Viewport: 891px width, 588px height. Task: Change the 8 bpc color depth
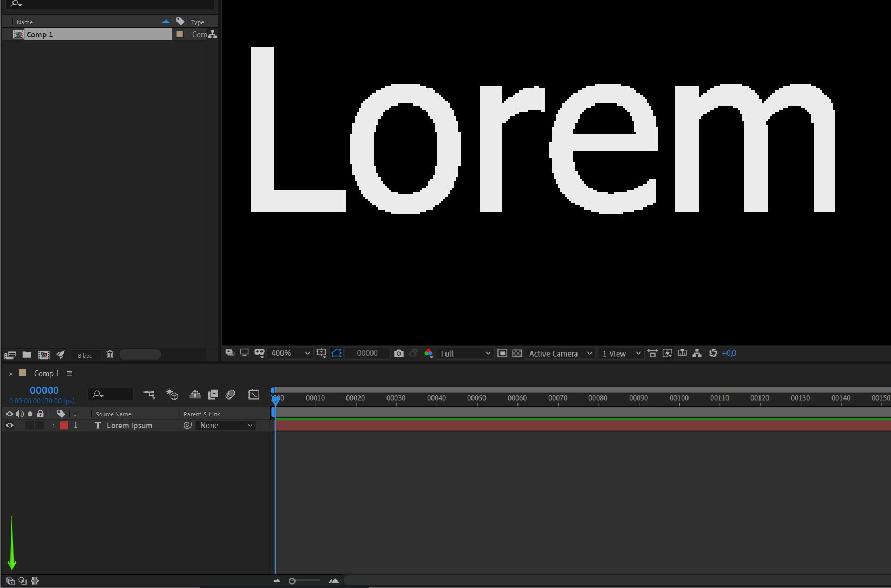pos(85,355)
